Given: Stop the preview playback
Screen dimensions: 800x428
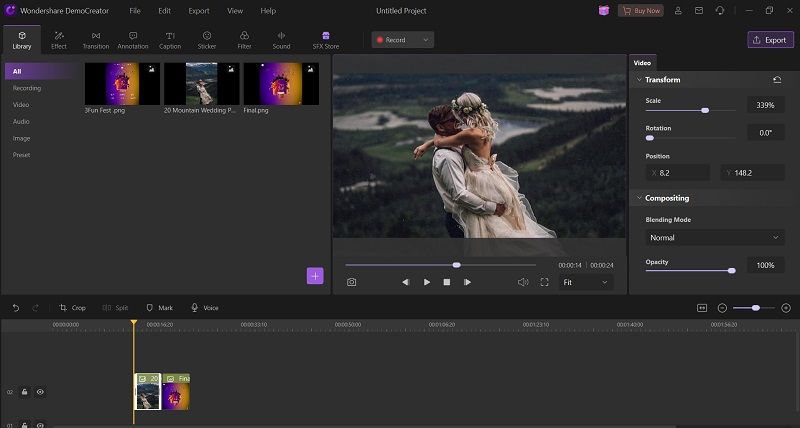Looking at the screenshot, I should 447,282.
